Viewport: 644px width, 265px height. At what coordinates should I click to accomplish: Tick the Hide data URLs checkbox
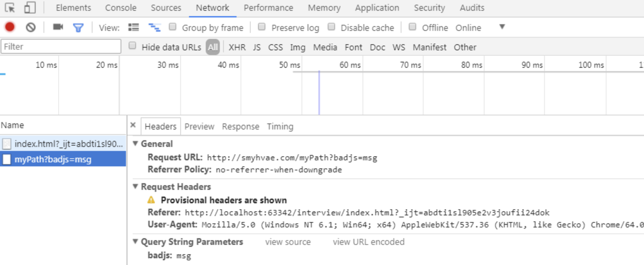132,46
